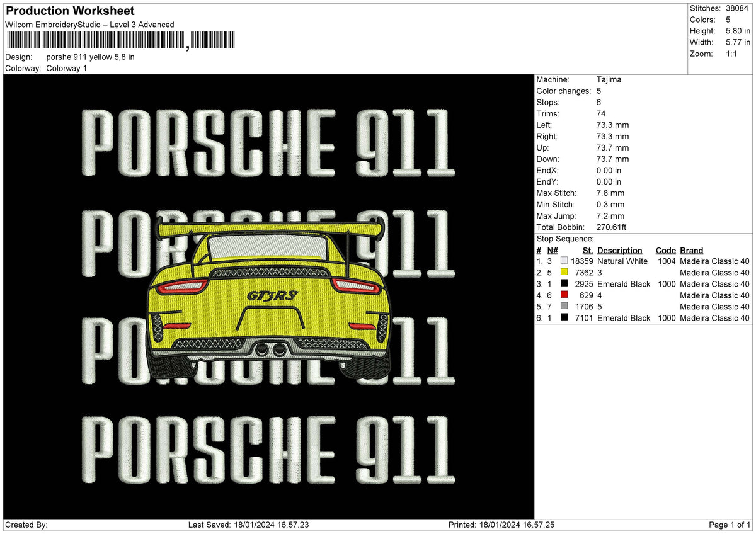Click the Left value 73.3 mm

tap(612, 125)
